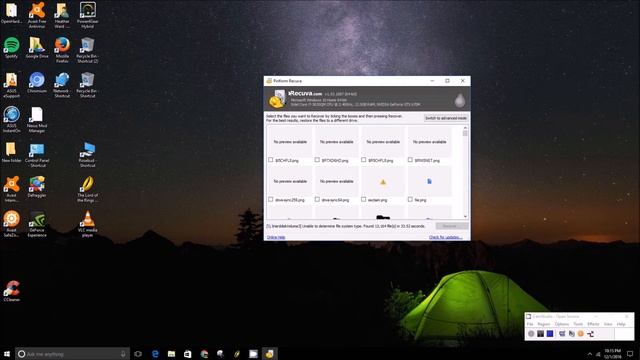Screen dimensions: 640x360
Task: Open the Avast SafeZone desktop shortcut
Action: [x=11, y=224]
